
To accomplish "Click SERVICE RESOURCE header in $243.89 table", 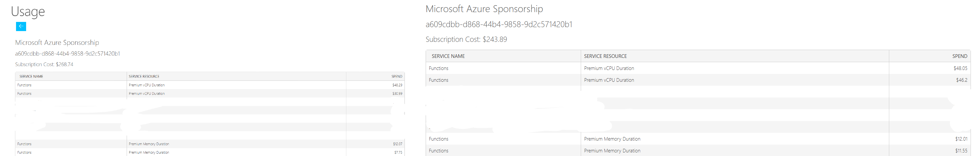I will 605,56.
